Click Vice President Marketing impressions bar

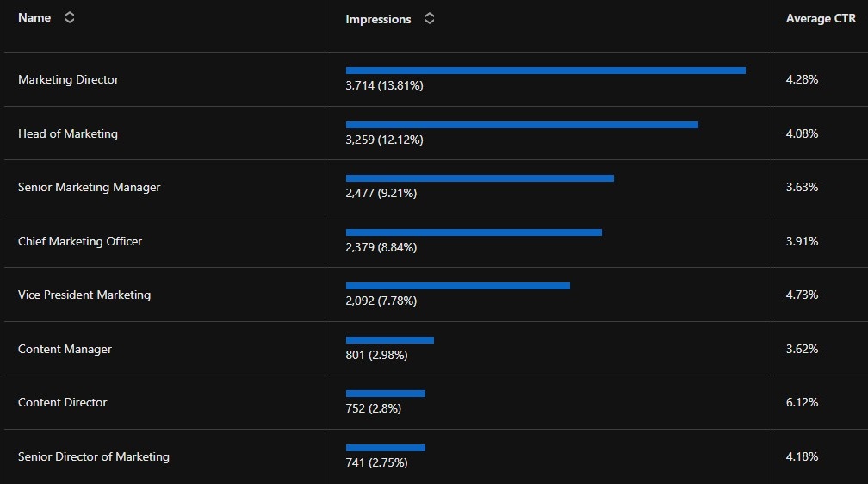[457, 286]
